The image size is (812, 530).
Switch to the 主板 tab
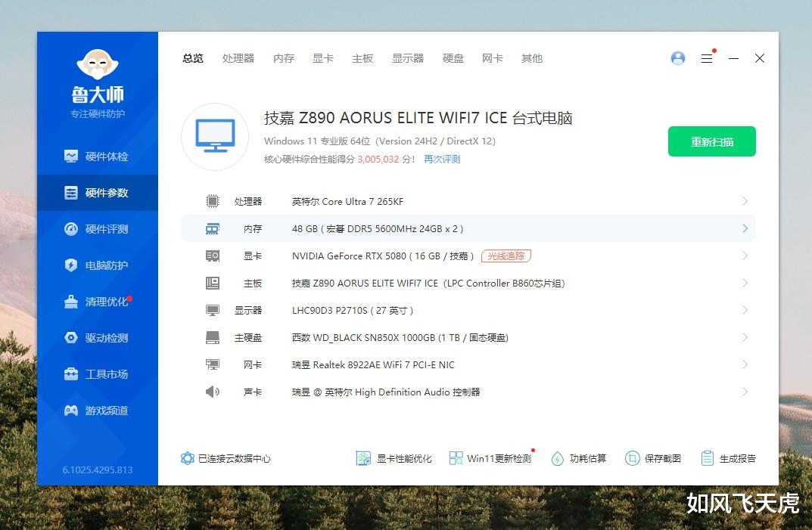pyautogui.click(x=362, y=58)
